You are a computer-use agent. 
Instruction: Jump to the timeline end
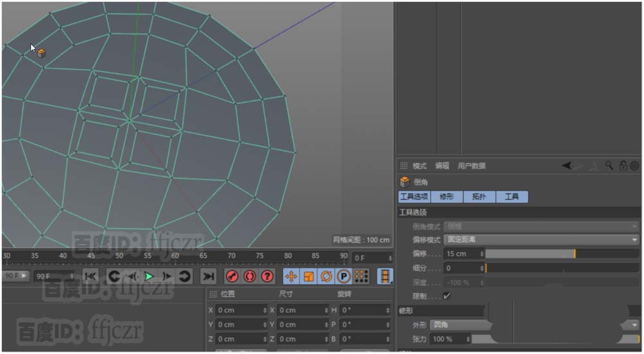(x=208, y=276)
